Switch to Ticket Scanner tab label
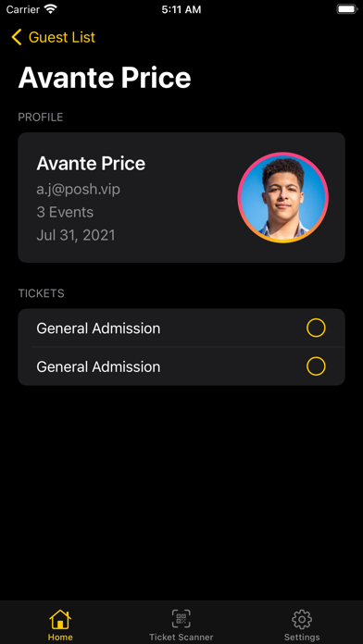Image resolution: width=363 pixels, height=644 pixels. [181, 637]
